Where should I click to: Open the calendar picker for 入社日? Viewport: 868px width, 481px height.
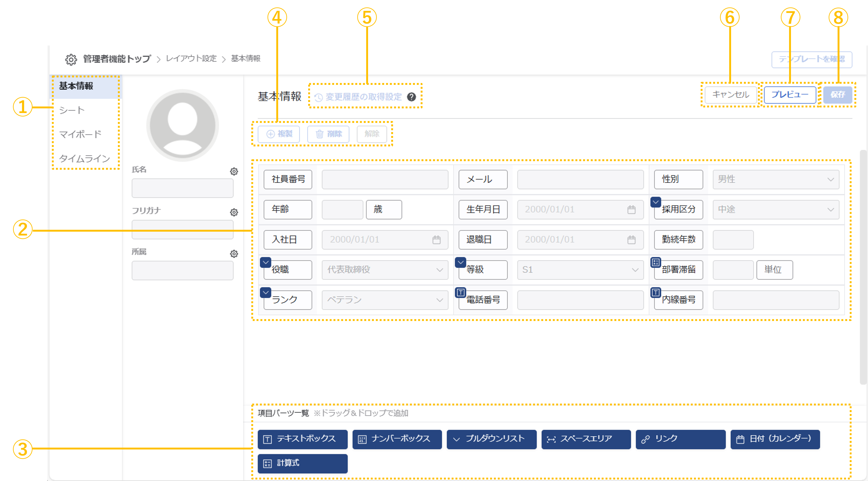click(437, 239)
